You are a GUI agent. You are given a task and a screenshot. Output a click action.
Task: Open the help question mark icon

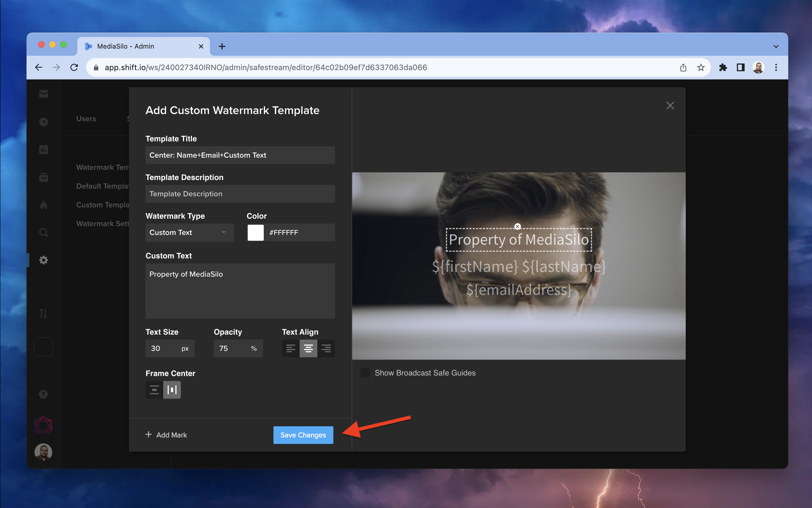43,394
